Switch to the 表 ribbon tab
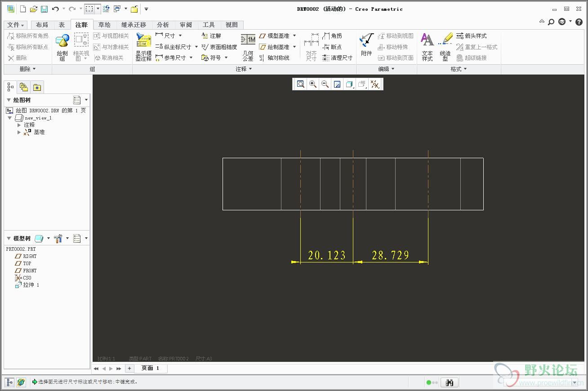Viewport: 588px width, 391px height. 62,25
